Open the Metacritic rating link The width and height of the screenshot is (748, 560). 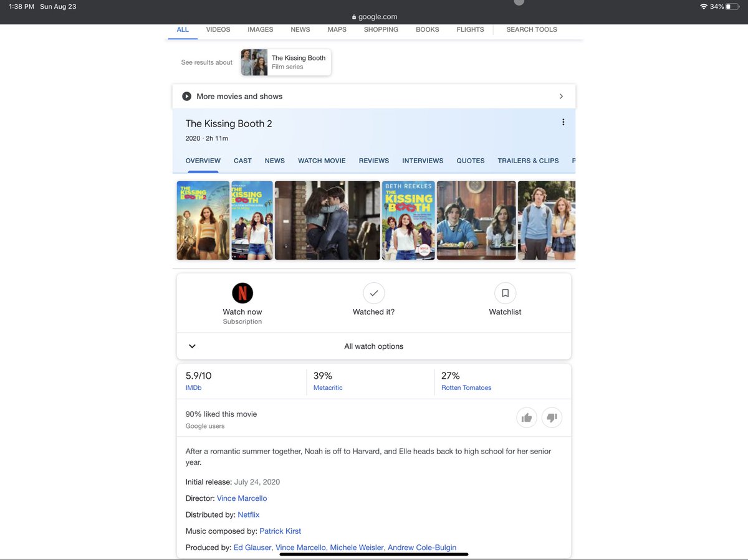point(328,387)
